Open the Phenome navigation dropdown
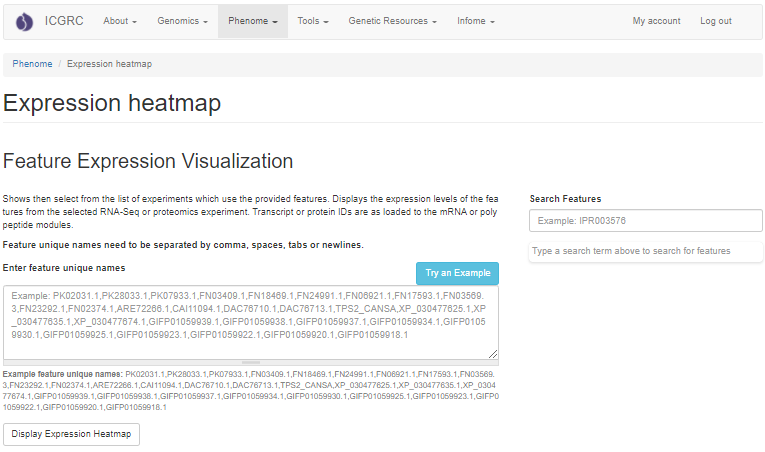 pyautogui.click(x=253, y=21)
